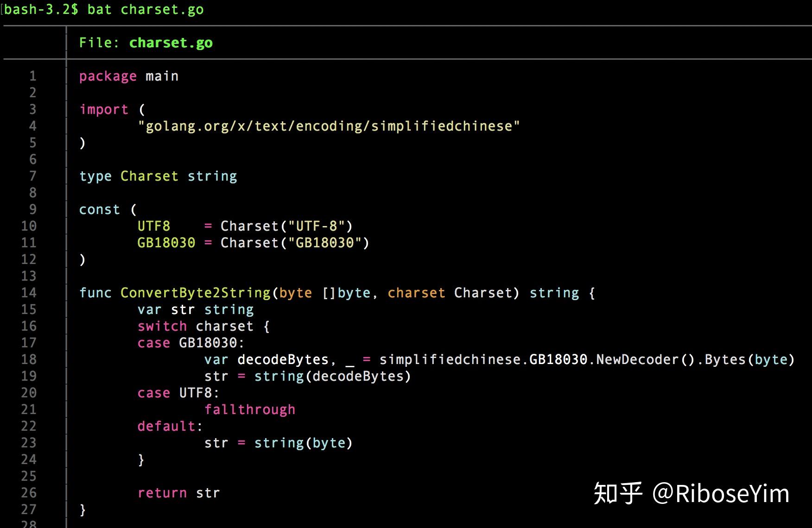
Task: Click the GB18030 constant name on line 11
Action: pos(166,243)
